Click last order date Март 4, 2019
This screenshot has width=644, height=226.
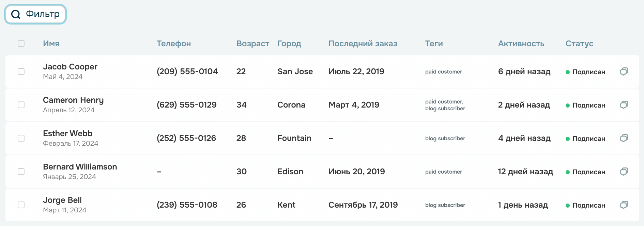[354, 105]
